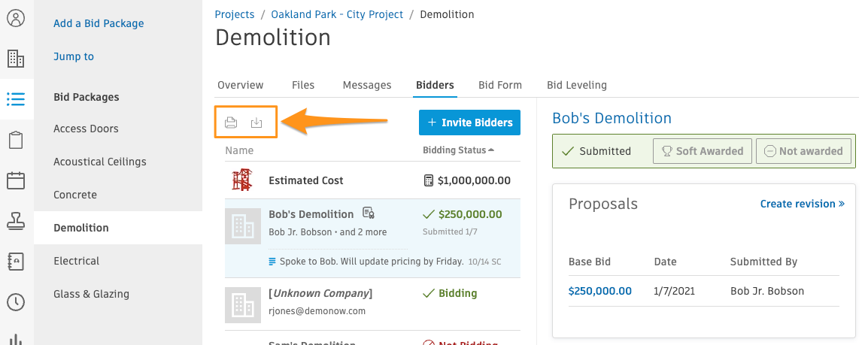
Task: Click Create revision link
Action: (x=802, y=204)
